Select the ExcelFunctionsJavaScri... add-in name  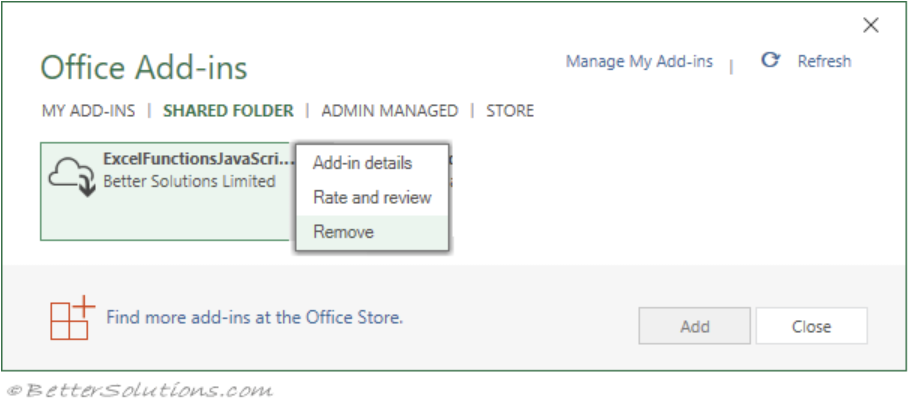click(x=198, y=160)
